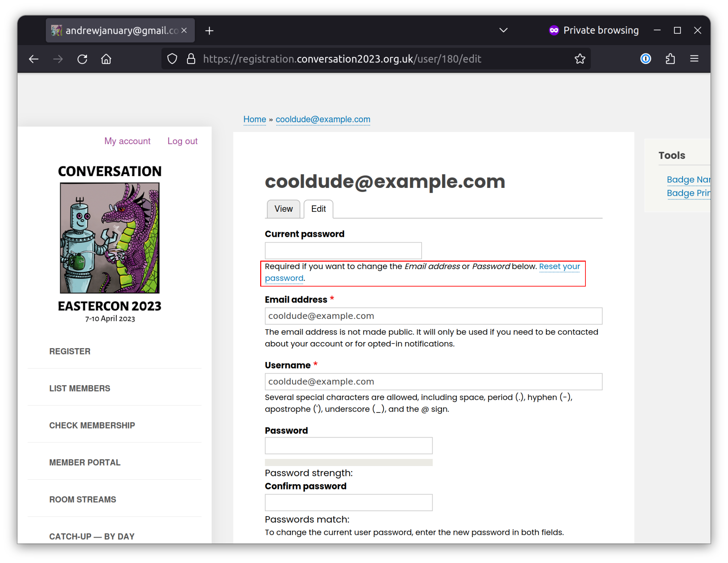Expand the list all tabs chevron
The height and width of the screenshot is (563, 728).
pos(503,31)
